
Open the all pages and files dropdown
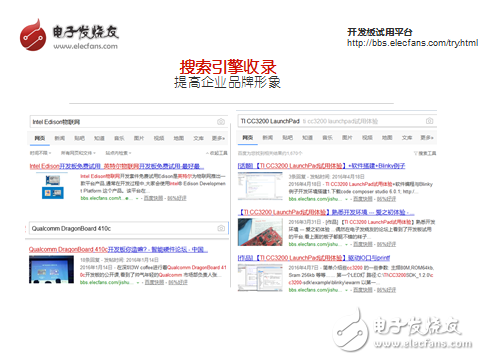78,153
